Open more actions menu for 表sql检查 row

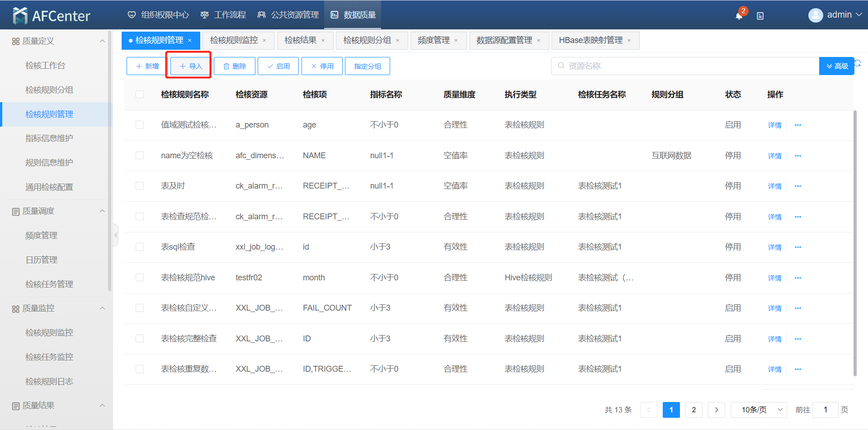798,247
